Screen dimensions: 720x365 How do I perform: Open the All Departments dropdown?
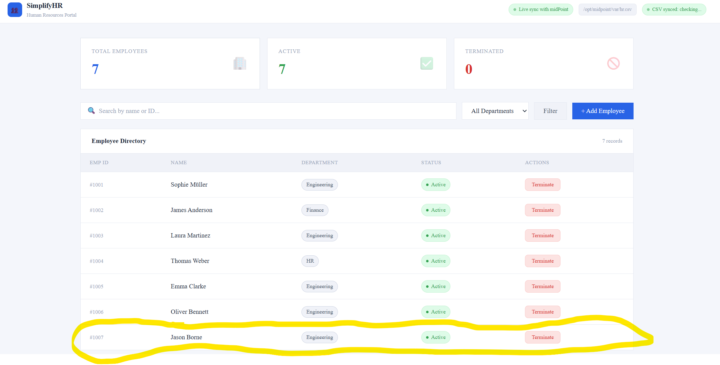coord(495,111)
